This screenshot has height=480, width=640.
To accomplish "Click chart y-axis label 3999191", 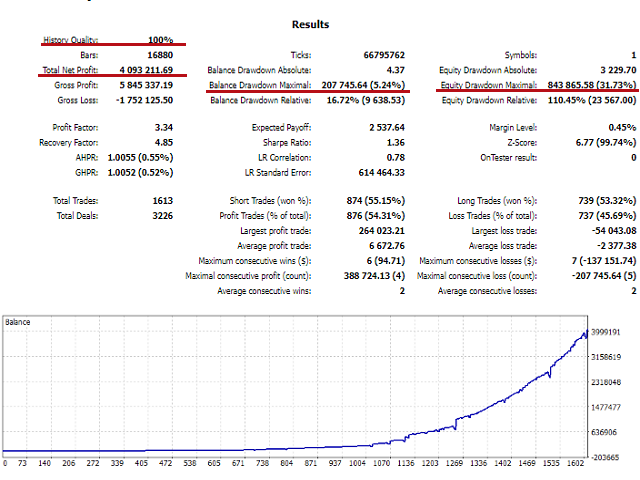I will click(606, 332).
